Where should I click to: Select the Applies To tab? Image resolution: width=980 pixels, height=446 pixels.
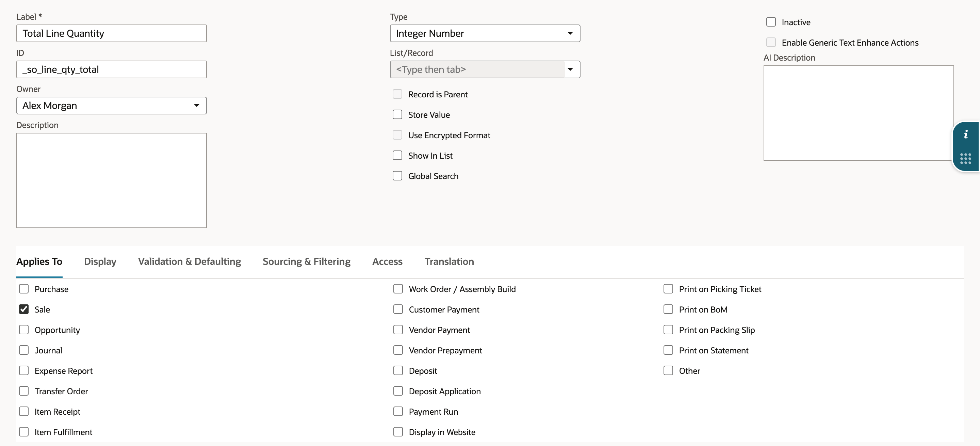tap(39, 261)
